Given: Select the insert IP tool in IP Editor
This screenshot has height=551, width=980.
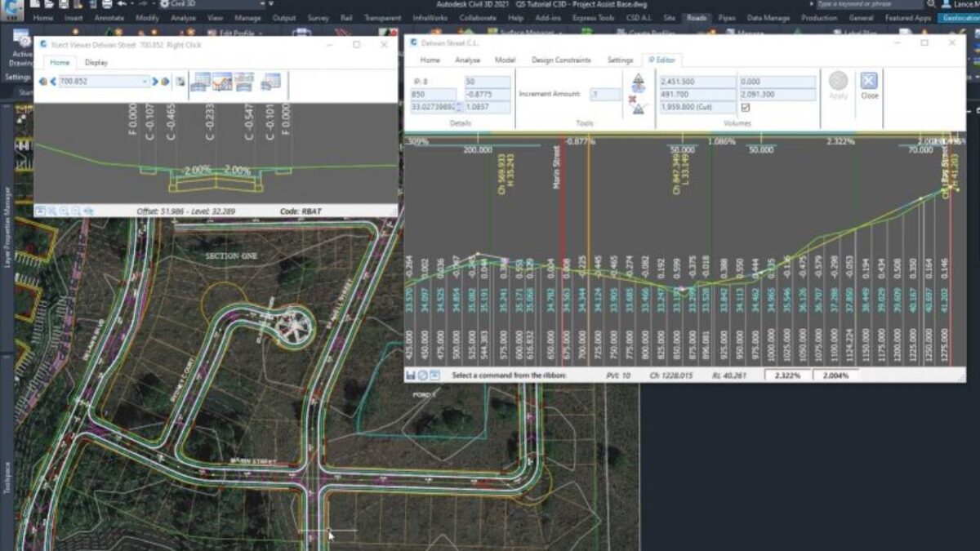Looking at the screenshot, I should 638,81.
